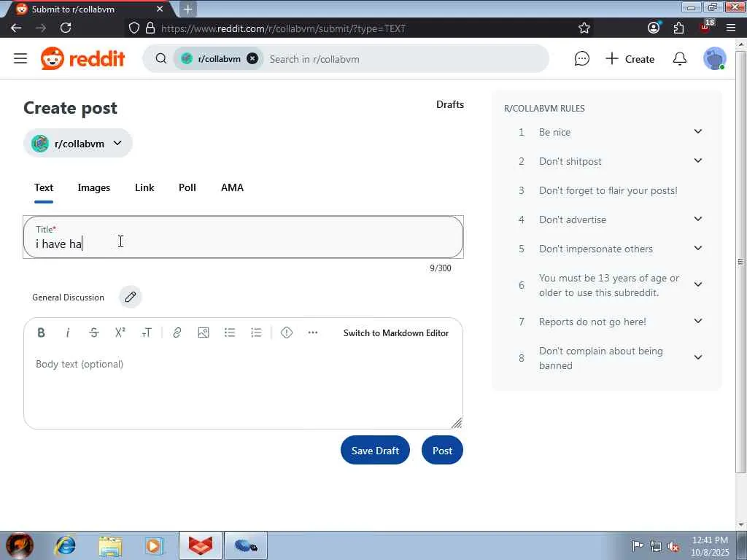This screenshot has height=560, width=747.
Task: Edit the General Discussion flair
Action: click(130, 297)
